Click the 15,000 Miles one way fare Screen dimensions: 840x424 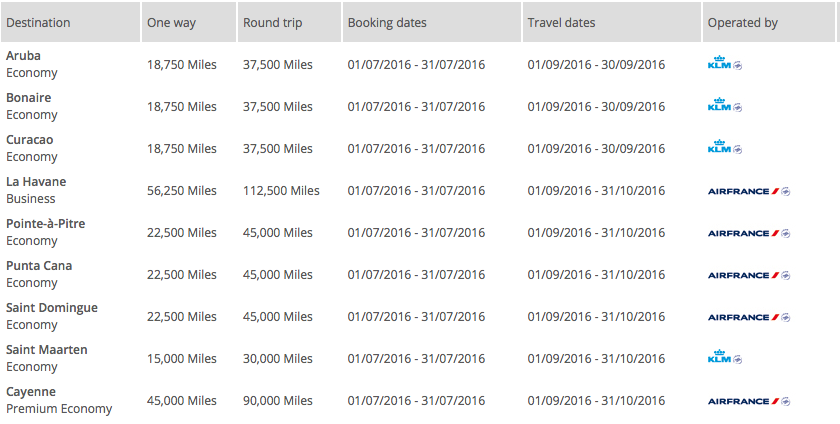(x=181, y=359)
